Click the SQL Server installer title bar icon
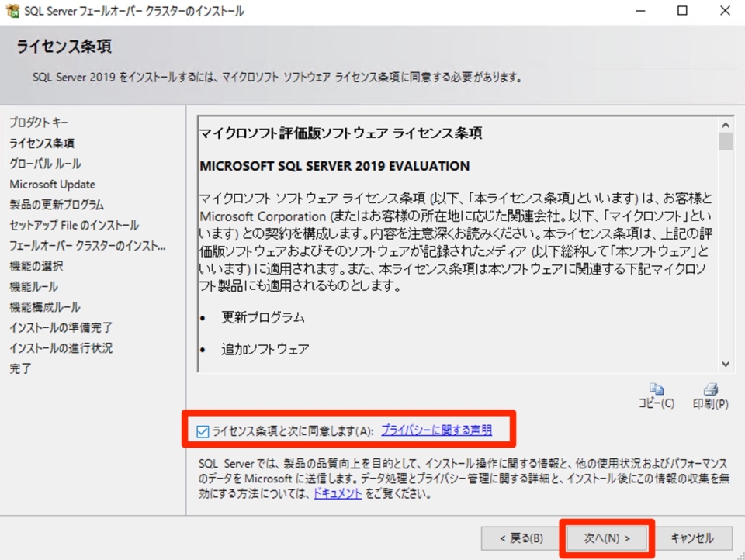745x560 pixels. click(x=12, y=10)
